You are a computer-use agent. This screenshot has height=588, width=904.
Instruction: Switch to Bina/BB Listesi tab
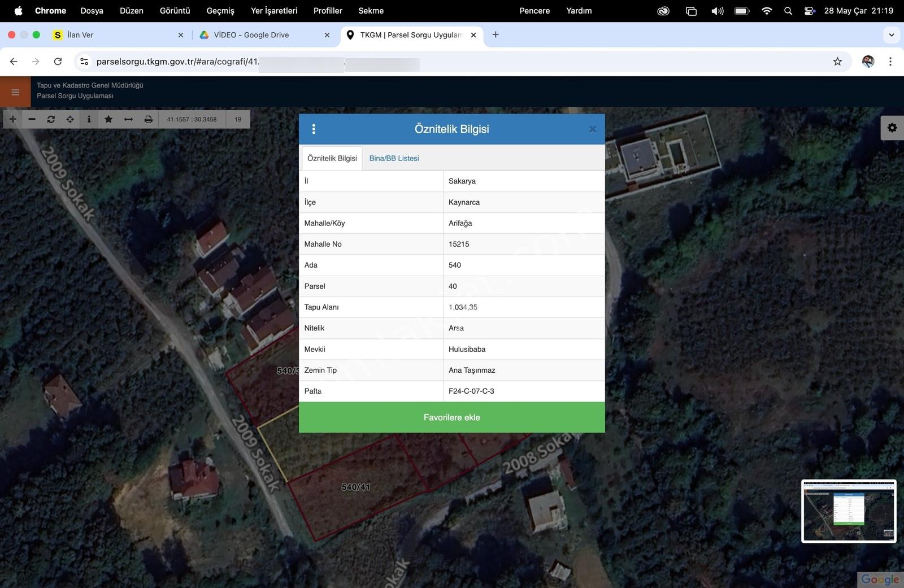point(394,158)
